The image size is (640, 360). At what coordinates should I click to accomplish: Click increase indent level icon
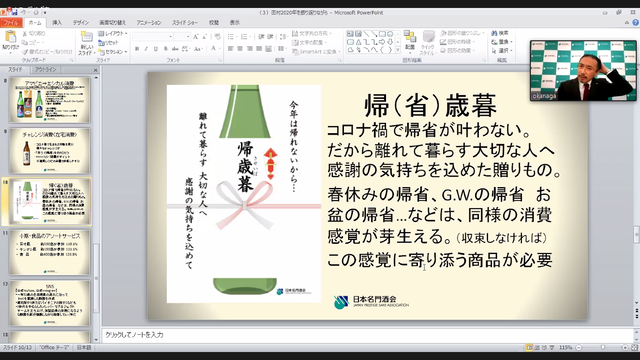click(270, 37)
